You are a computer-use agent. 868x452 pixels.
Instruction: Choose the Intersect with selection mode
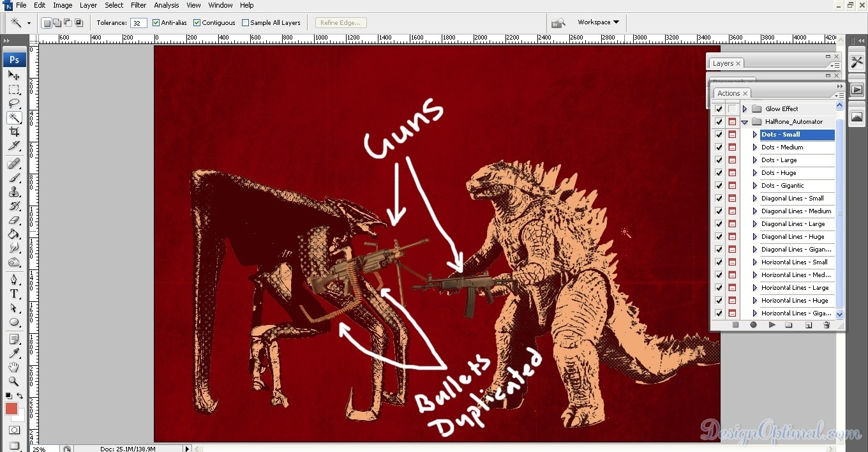pos(79,23)
